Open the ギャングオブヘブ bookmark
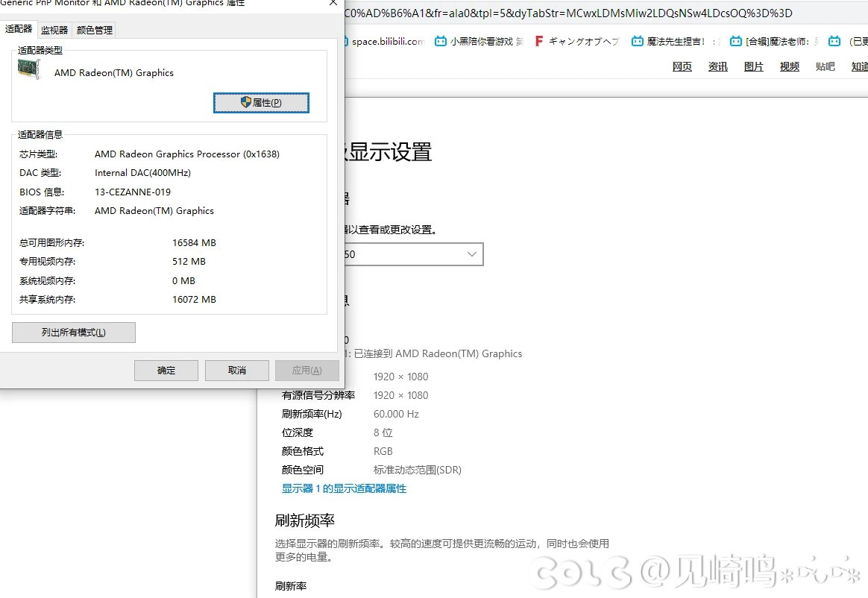The width and height of the screenshot is (868, 598). 577,42
